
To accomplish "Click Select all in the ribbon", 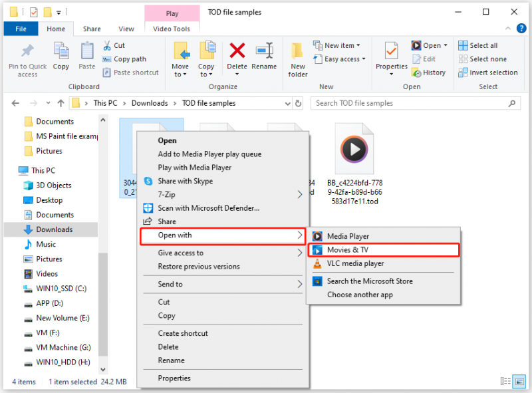I will [x=477, y=45].
